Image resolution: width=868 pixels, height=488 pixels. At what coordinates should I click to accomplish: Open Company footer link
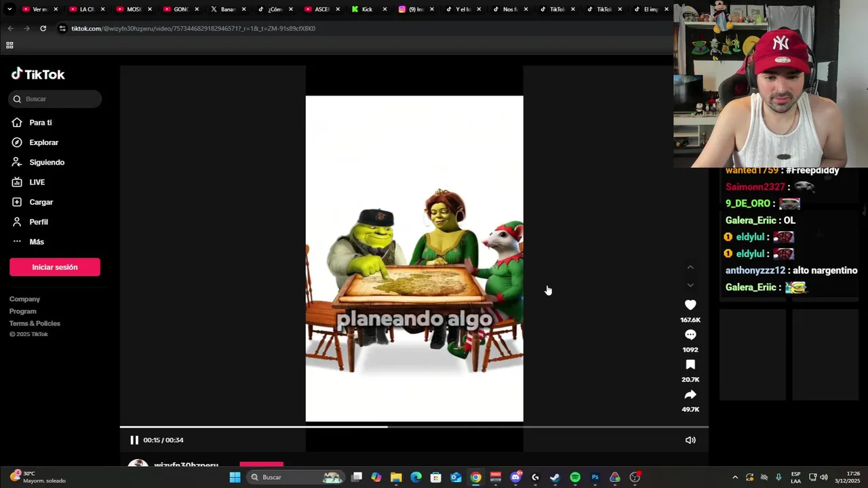tap(24, 299)
